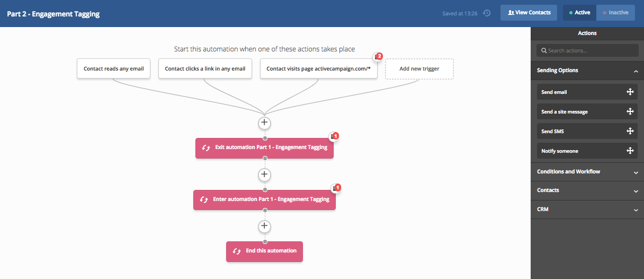Screen dimensions: 644x279
Task: Focus the Search actions field
Action: 587,50
